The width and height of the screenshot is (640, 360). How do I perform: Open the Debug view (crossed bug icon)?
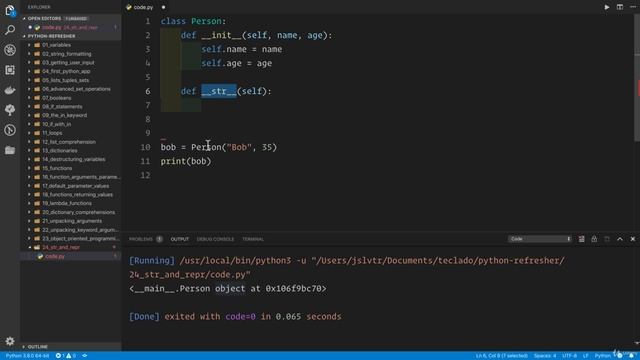click(10, 50)
